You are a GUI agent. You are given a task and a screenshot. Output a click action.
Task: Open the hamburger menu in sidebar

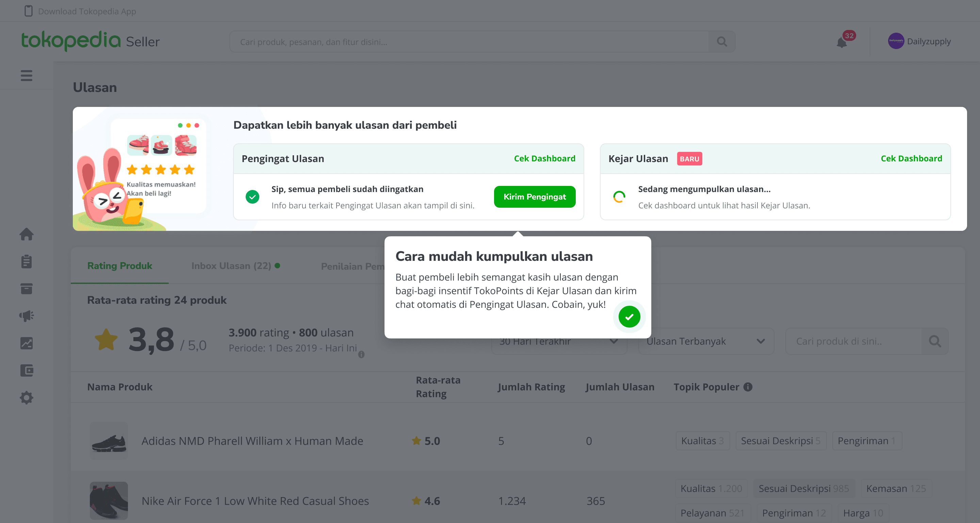tap(26, 75)
